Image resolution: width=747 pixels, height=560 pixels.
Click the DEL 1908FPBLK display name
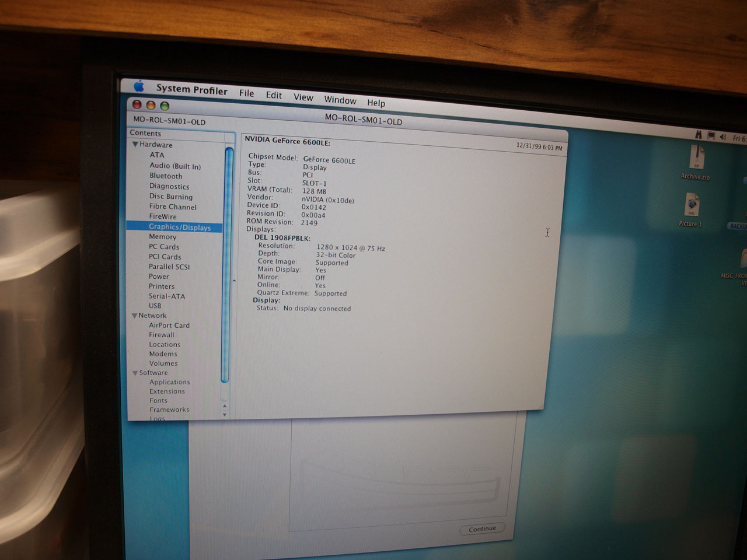coord(282,238)
